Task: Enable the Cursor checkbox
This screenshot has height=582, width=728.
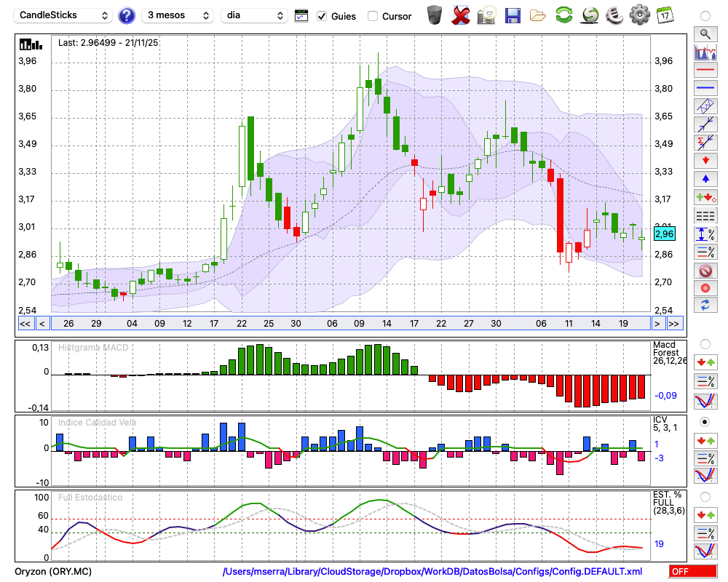Action: 373,16
